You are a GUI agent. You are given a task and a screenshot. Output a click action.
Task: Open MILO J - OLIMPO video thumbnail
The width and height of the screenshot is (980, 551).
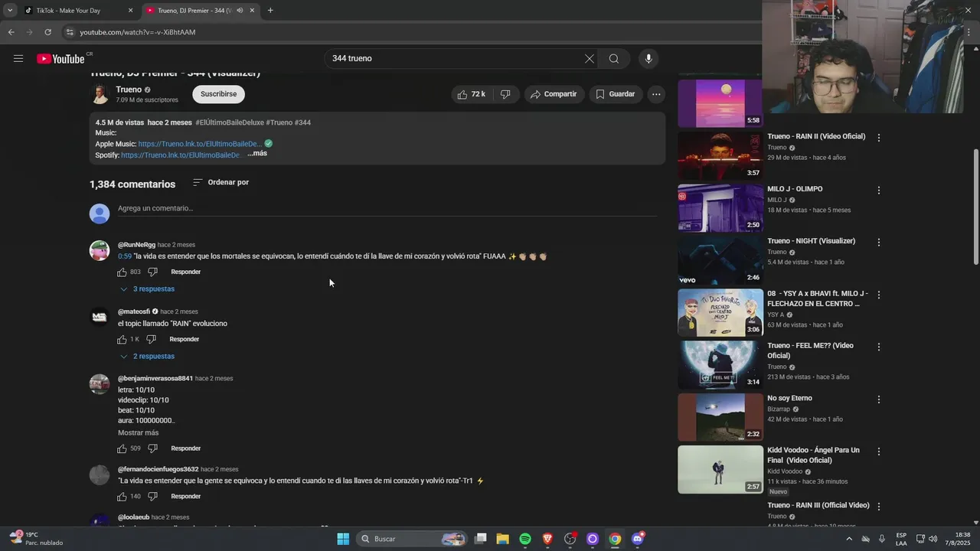click(720, 207)
